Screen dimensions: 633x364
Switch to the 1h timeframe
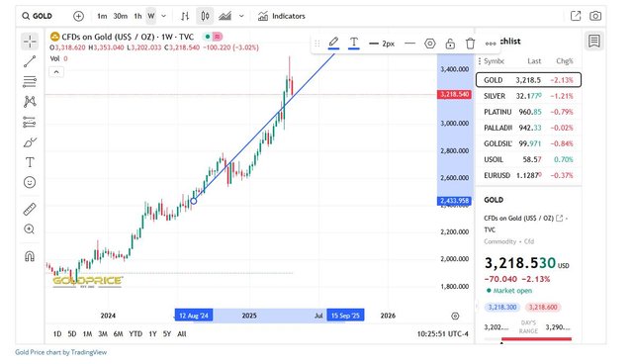[137, 16]
